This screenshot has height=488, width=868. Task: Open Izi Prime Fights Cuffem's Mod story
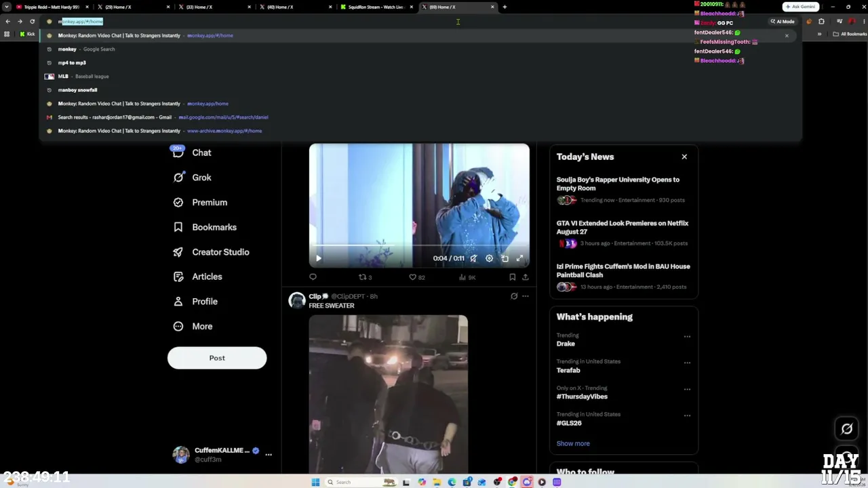623,278
